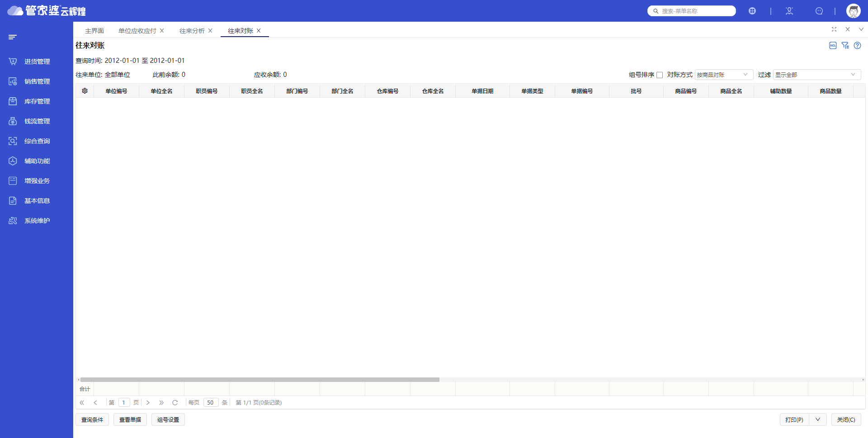Click the search magnifier icon in top bar
868x438 pixels.
[x=656, y=11]
